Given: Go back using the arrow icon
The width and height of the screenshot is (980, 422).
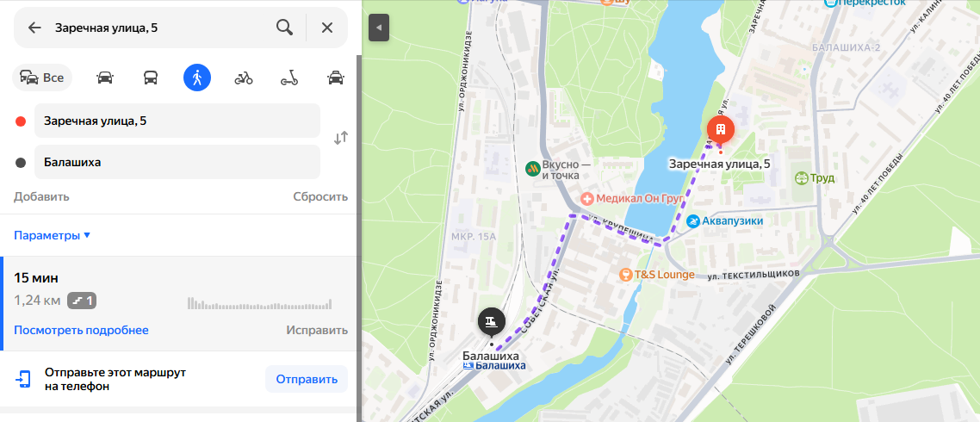Looking at the screenshot, I should (x=34, y=28).
